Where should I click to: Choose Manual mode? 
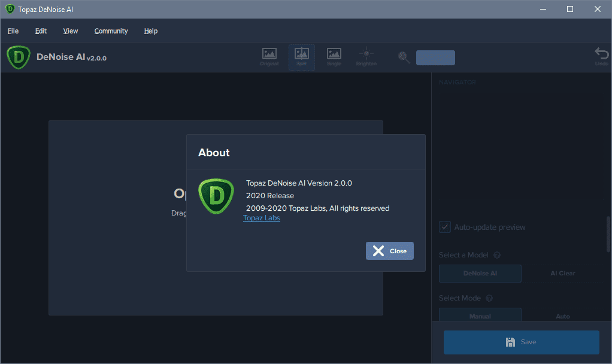tap(480, 316)
